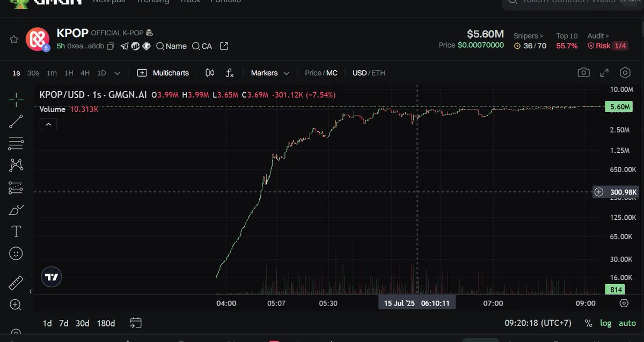Select the ruler measure tool

tap(16, 282)
